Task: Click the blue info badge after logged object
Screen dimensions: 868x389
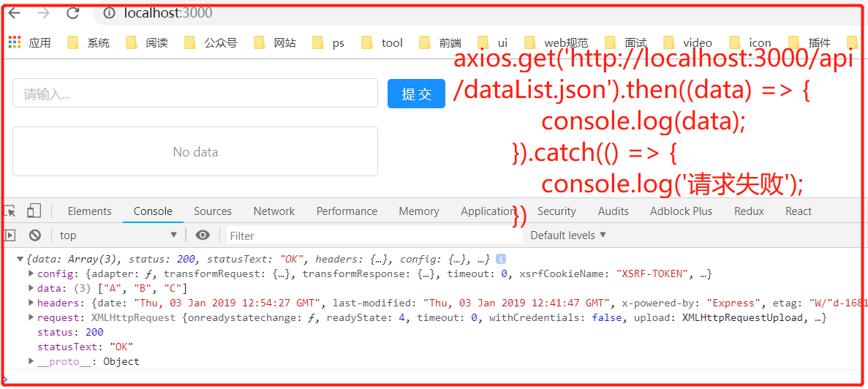Action: tap(500, 258)
